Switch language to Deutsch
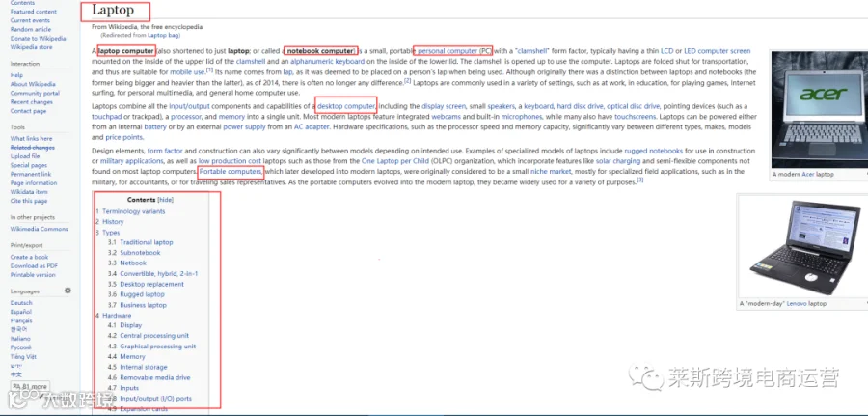Viewport: 868px width, 416px height. [21, 303]
